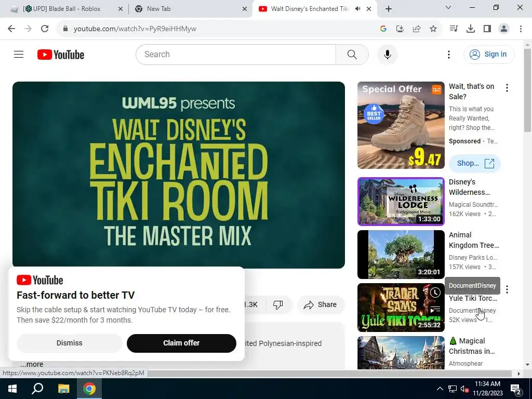Share this page via omnibox share icon
Screen dimensions: 532x399
(416, 29)
